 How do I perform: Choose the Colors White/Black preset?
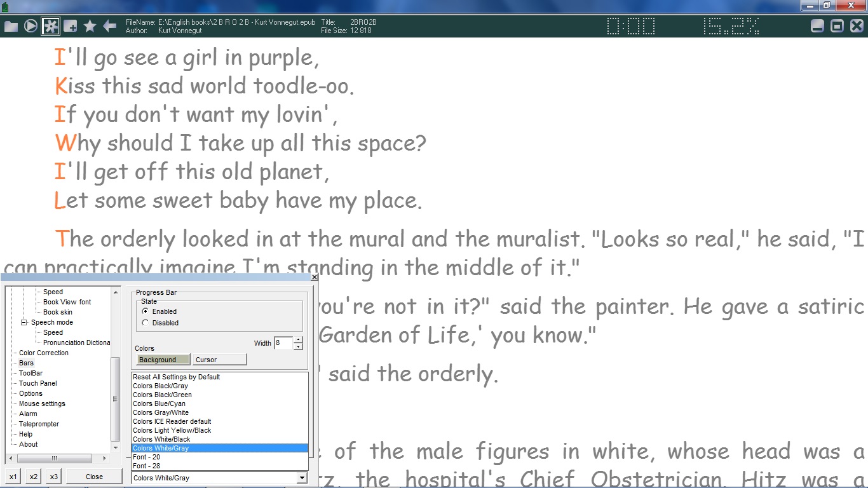[x=220, y=439]
